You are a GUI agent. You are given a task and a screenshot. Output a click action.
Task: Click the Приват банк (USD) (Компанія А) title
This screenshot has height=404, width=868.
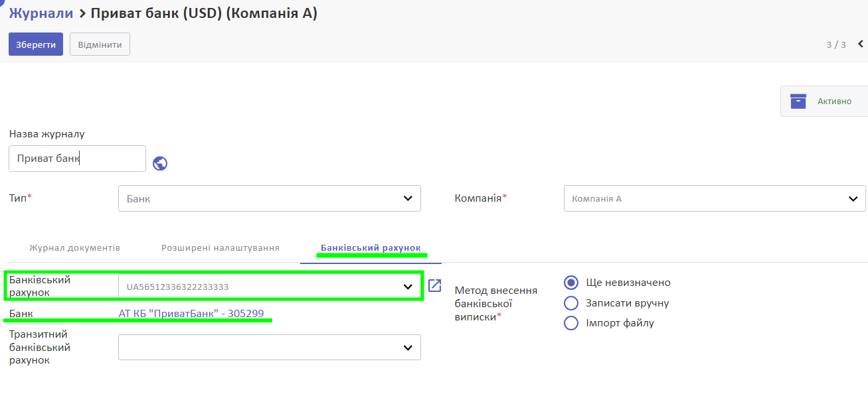point(204,13)
